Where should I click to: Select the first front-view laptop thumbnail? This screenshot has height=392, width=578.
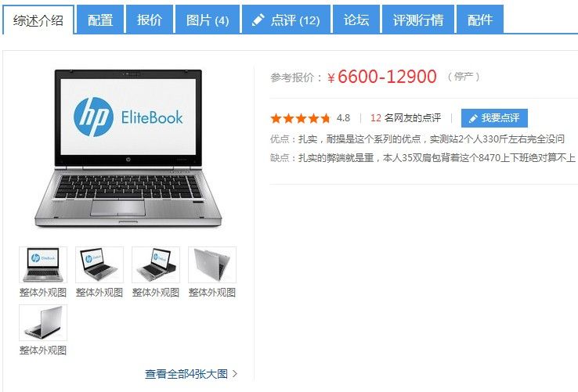tap(43, 265)
